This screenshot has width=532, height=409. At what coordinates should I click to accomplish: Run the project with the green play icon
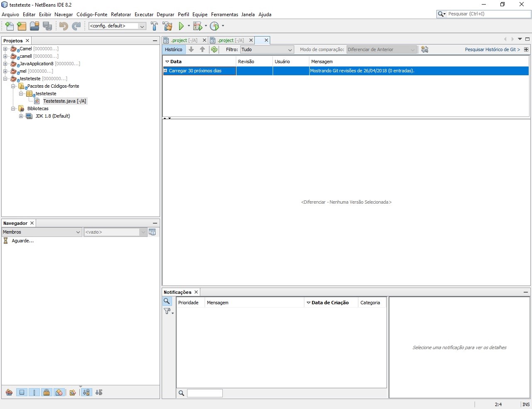181,26
